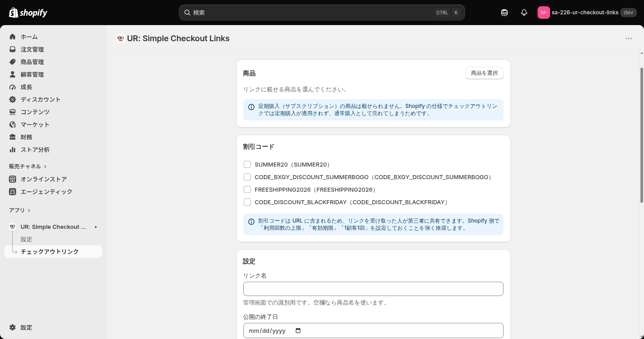Click the agentic channel icon beside エージェンティック
The image size is (644, 339).
[x=13, y=192]
